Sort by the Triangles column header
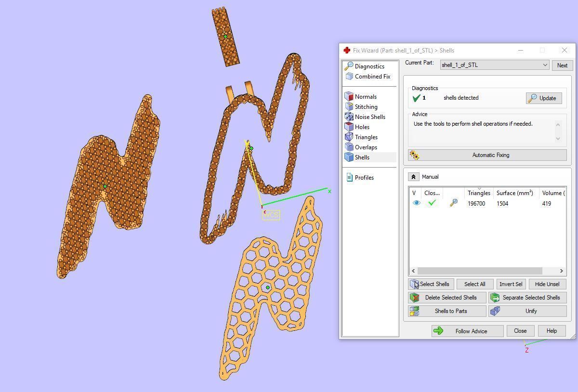This screenshot has height=392, width=578. pos(479,193)
